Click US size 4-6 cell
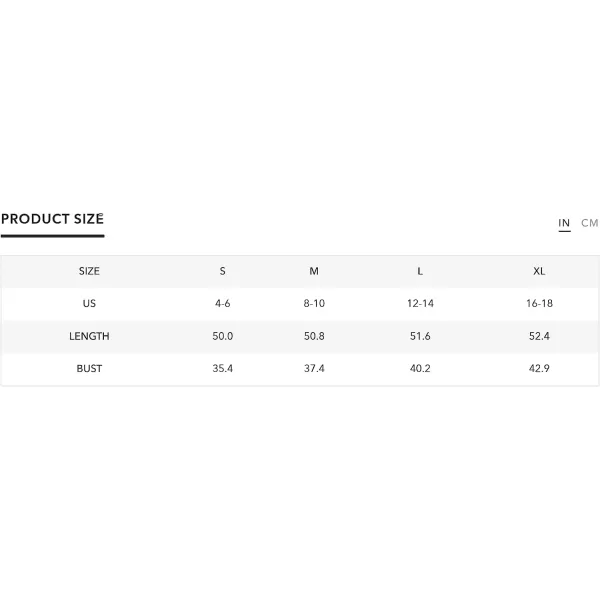The height and width of the screenshot is (600, 600). (222, 303)
